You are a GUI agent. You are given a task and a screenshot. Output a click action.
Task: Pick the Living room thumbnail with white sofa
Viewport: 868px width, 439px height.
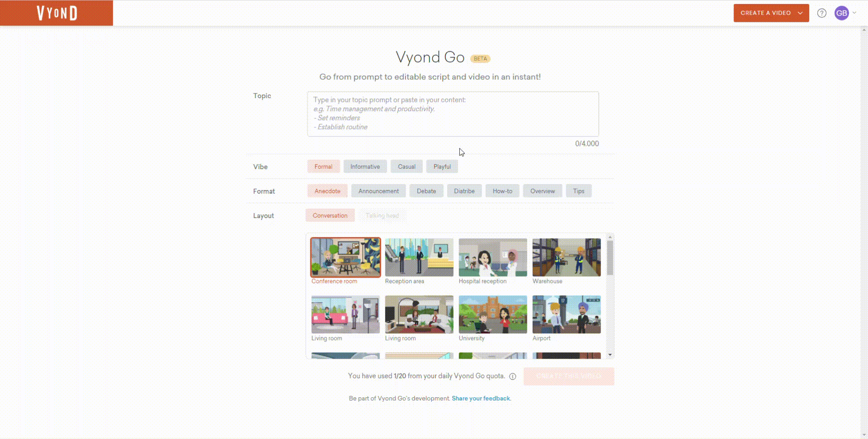tap(419, 314)
